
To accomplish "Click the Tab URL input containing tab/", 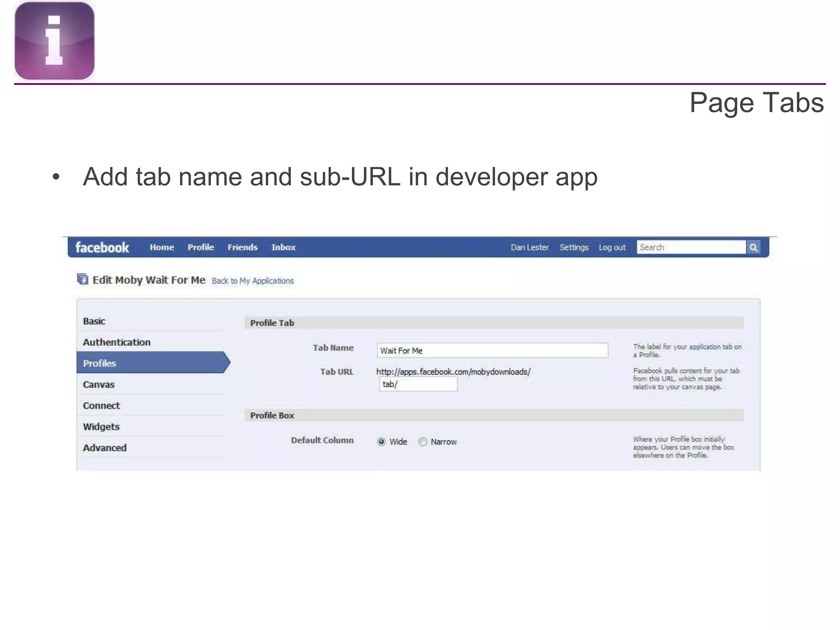I will coord(418,384).
